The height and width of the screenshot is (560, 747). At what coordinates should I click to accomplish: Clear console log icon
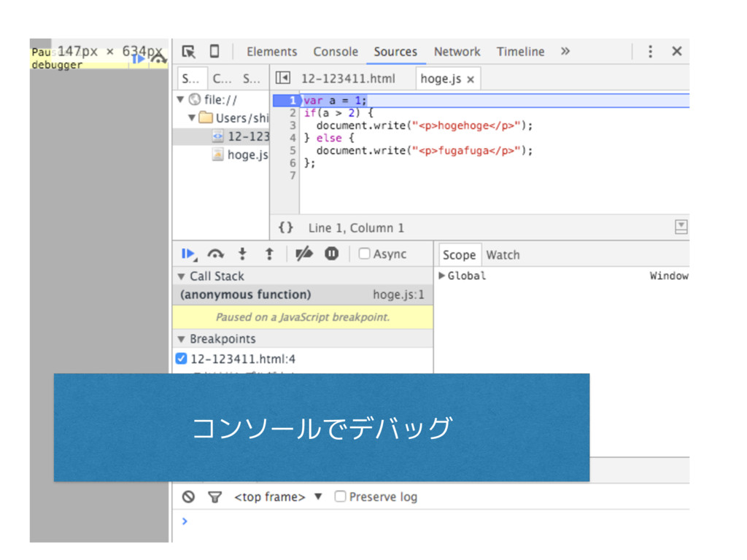pyautogui.click(x=188, y=497)
